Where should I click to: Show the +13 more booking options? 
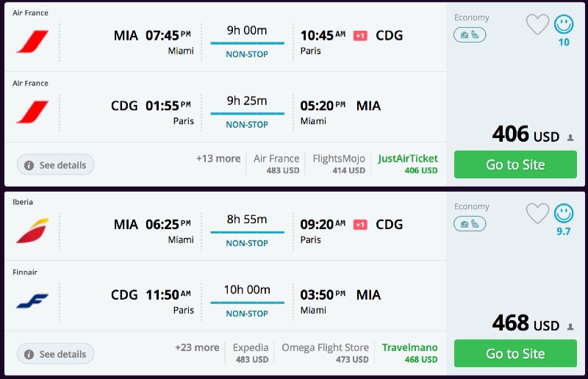218,159
